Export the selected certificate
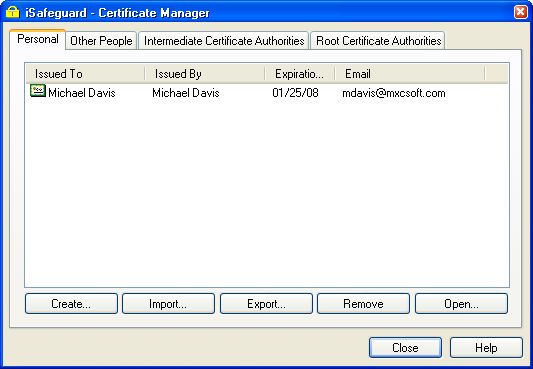 point(266,304)
